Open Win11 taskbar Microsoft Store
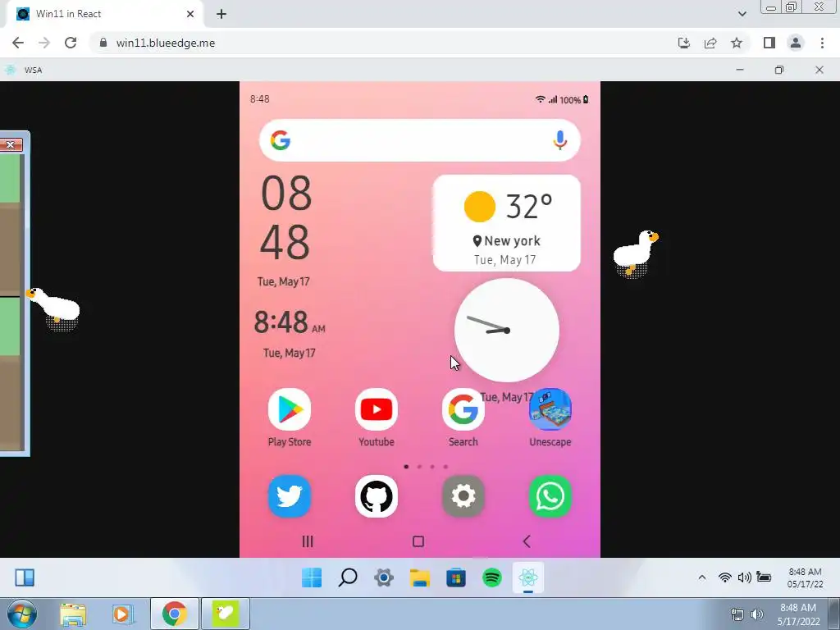The image size is (840, 630). point(456,577)
